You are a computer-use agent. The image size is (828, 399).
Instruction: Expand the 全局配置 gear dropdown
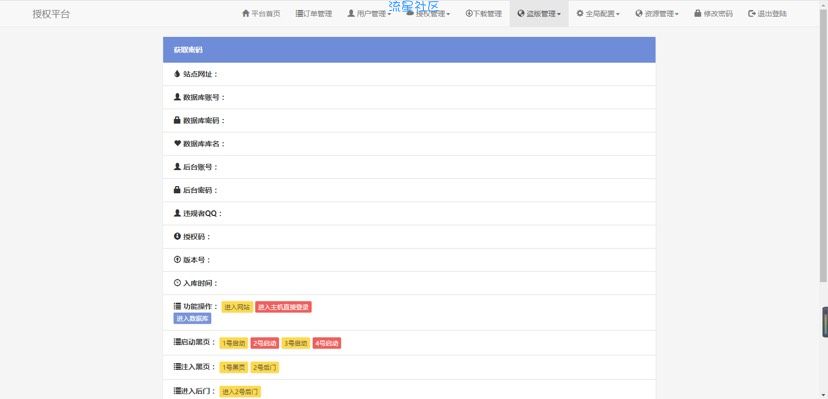pos(598,14)
